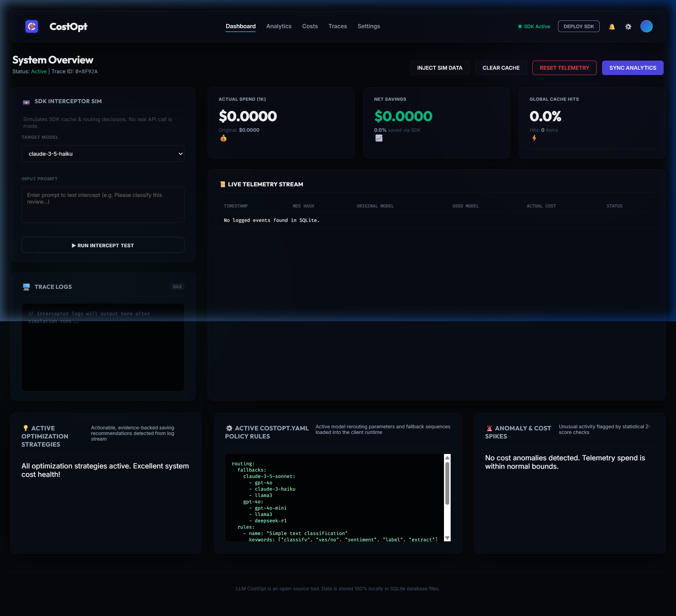Screen dimensions: 676x616
Task: Click the STATUS column header
Action: coord(614,206)
